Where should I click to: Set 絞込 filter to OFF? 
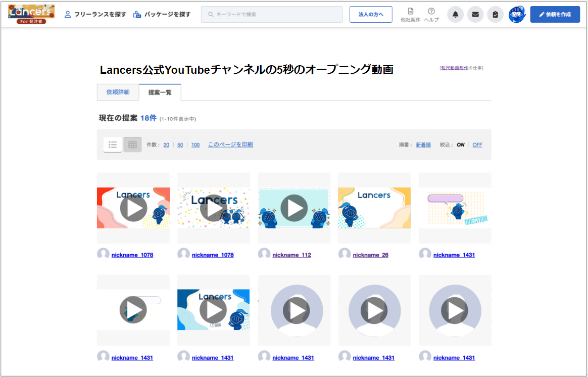[x=477, y=145]
